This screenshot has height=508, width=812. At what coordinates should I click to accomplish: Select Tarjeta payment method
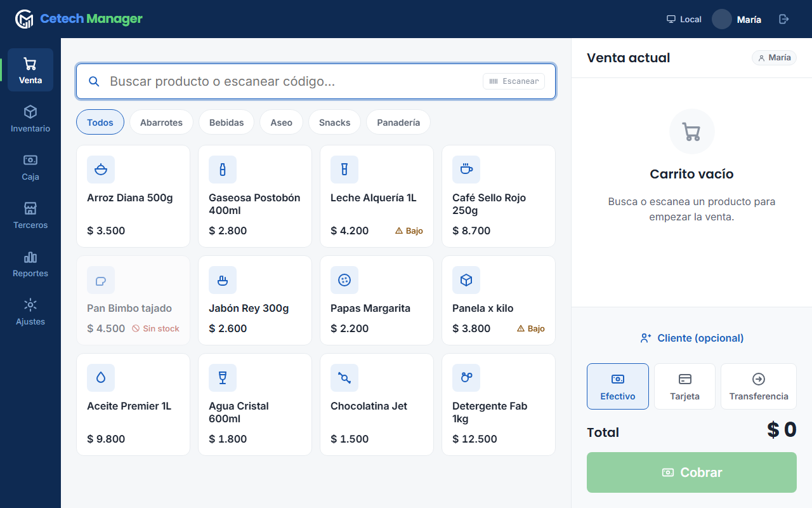684,386
